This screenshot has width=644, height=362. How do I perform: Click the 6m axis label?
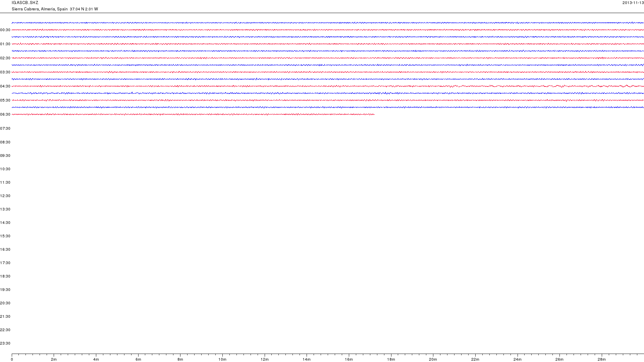(x=138, y=359)
